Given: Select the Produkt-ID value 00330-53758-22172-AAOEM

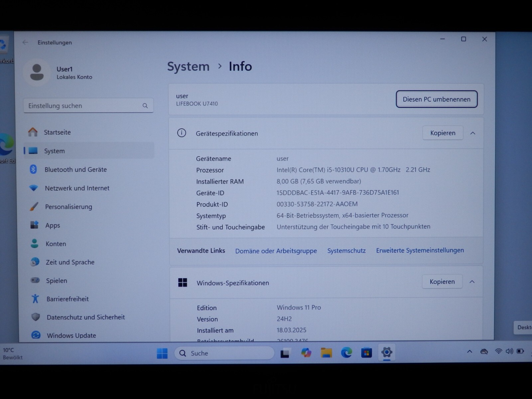Looking at the screenshot, I should pyautogui.click(x=317, y=204).
